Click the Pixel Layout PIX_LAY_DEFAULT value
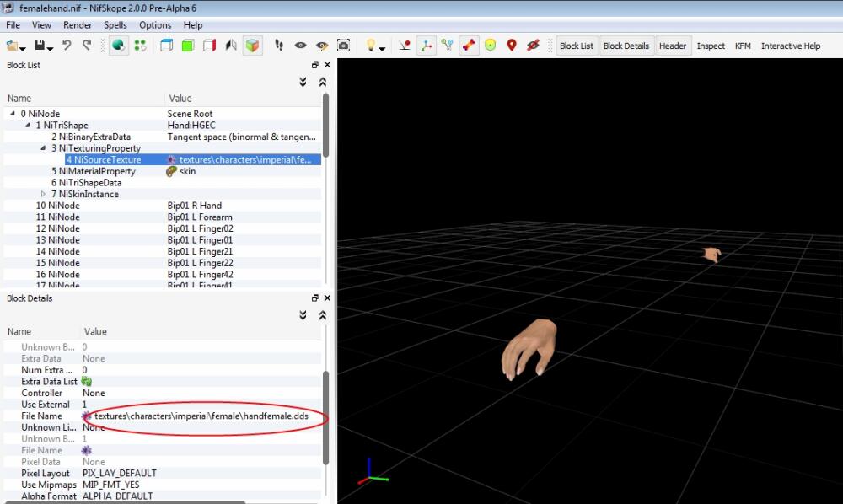This screenshot has height=504, width=843. pos(120,474)
